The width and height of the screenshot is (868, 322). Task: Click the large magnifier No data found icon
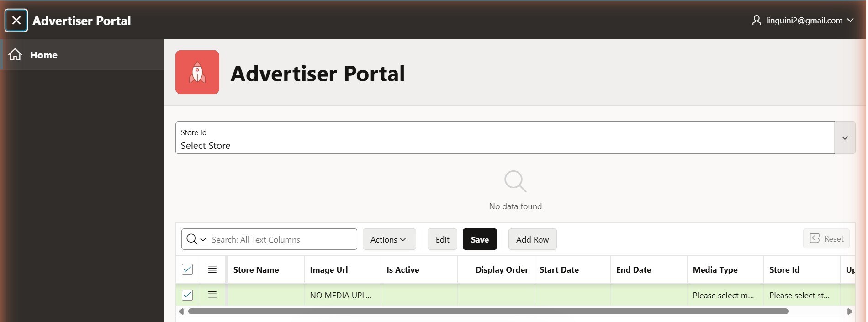pyautogui.click(x=515, y=181)
